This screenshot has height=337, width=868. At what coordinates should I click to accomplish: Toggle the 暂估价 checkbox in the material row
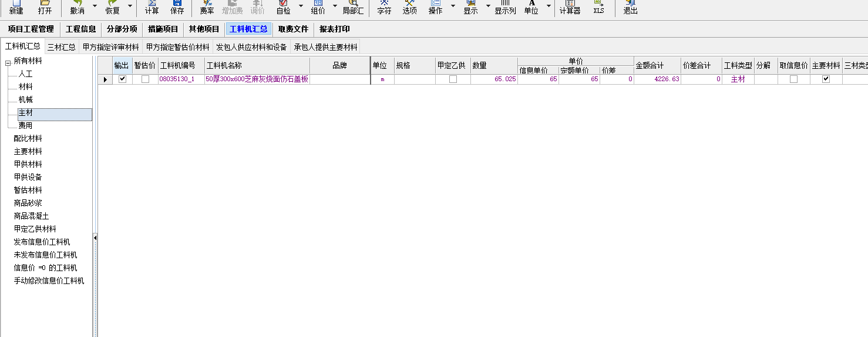(x=145, y=79)
